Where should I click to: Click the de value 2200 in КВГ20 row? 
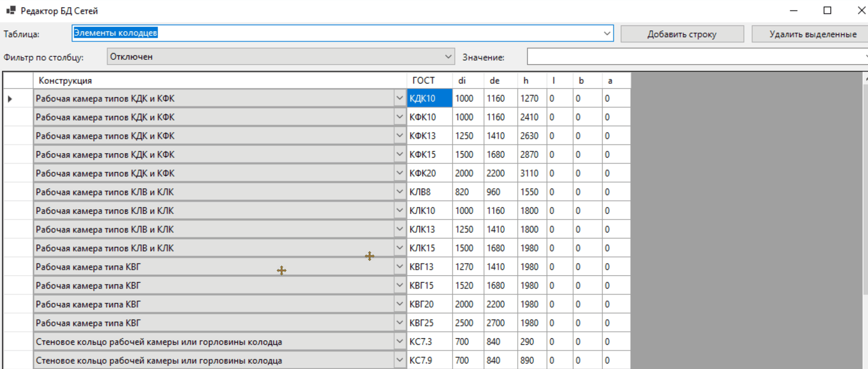pos(500,304)
